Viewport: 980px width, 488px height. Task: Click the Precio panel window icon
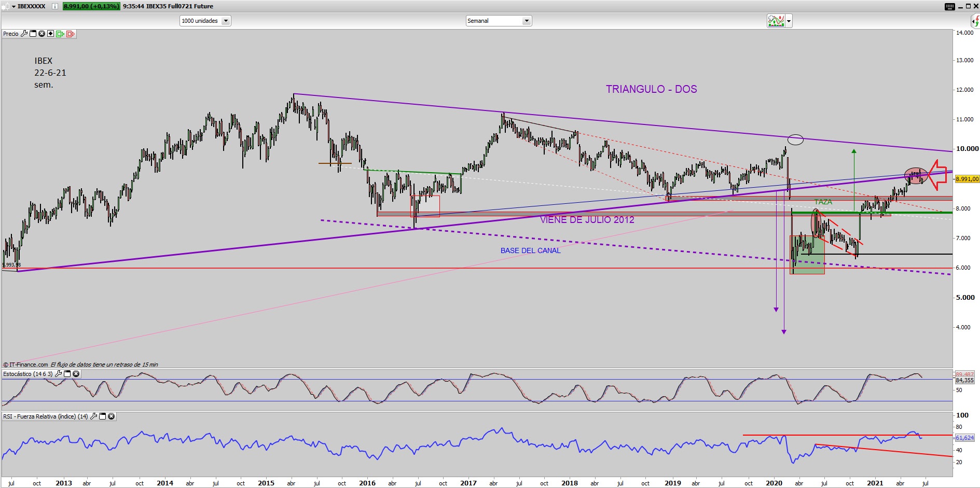33,34
